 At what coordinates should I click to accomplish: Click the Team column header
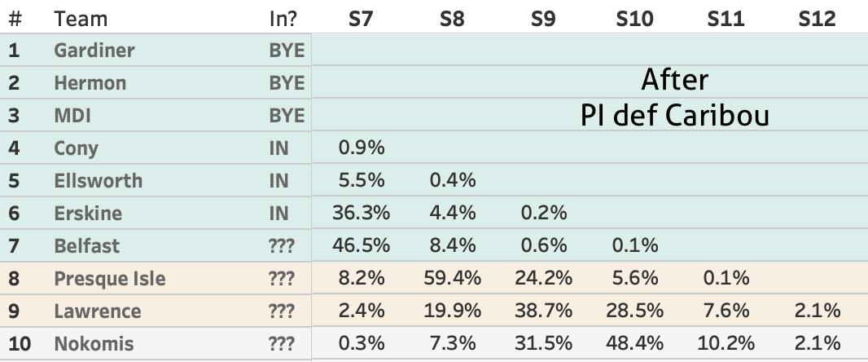tap(81, 18)
